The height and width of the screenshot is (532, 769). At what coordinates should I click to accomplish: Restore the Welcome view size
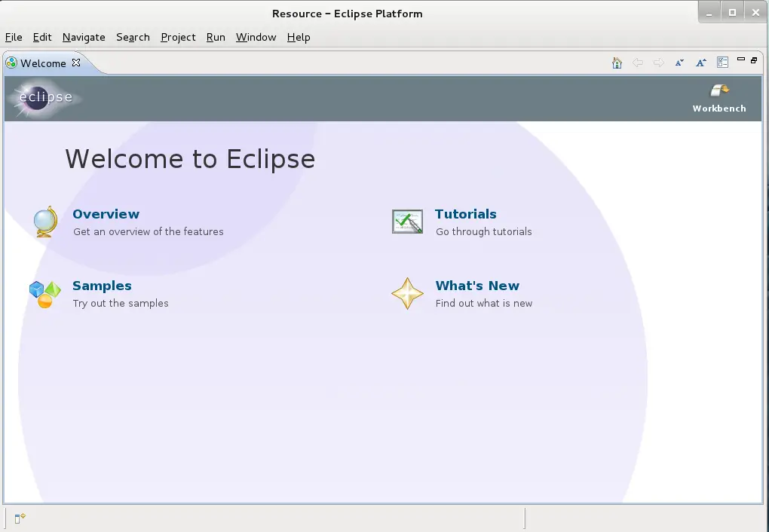tap(754, 60)
